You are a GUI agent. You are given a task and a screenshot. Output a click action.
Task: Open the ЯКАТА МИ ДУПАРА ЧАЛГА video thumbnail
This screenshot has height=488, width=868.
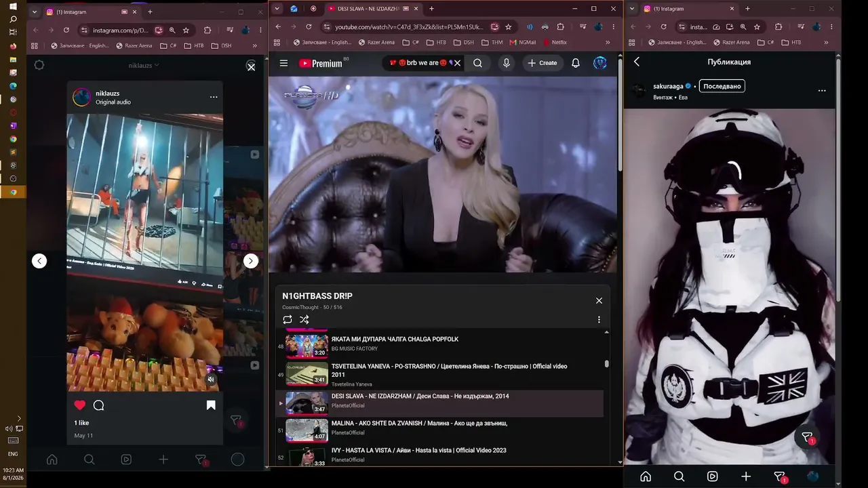tap(307, 346)
